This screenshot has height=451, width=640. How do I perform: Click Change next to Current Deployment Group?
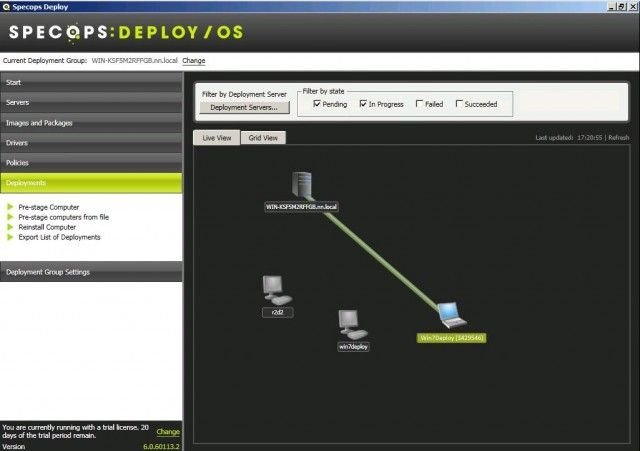coord(193,60)
